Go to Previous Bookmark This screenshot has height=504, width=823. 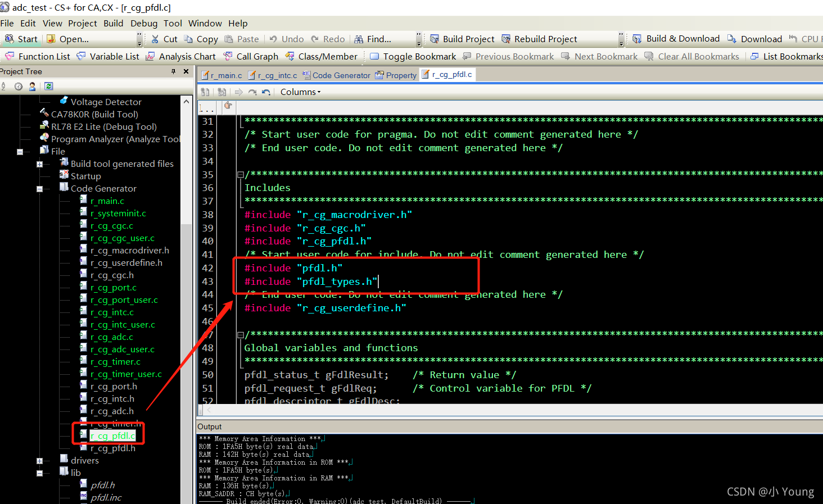pos(508,56)
